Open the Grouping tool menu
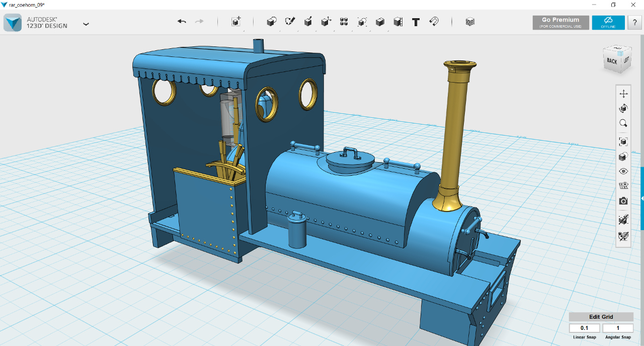This screenshot has height=346, width=644. pyautogui.click(x=362, y=22)
